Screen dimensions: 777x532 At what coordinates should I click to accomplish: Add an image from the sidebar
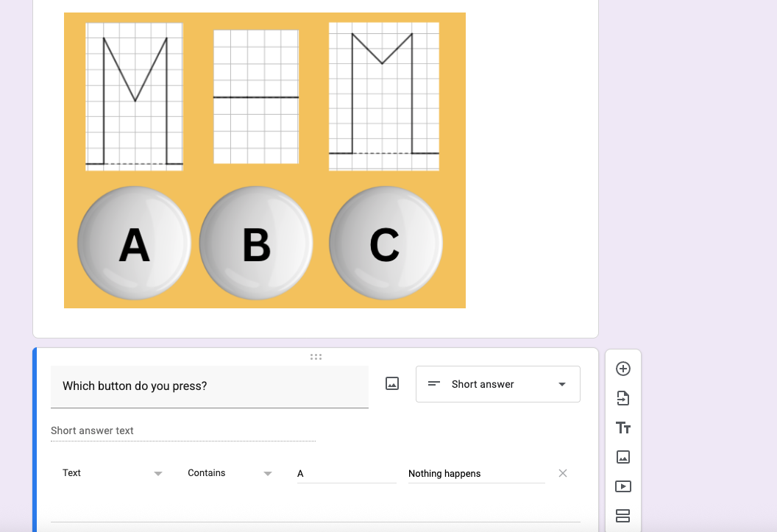(623, 457)
